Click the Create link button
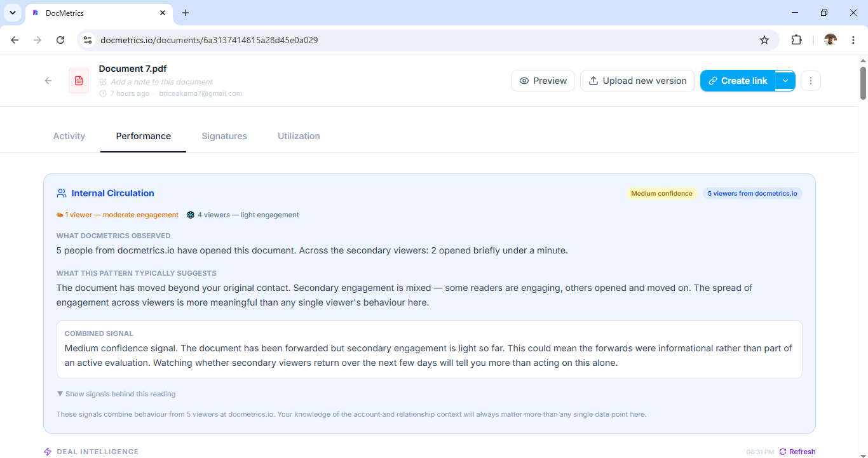The height and width of the screenshot is (458, 868). pyautogui.click(x=738, y=81)
